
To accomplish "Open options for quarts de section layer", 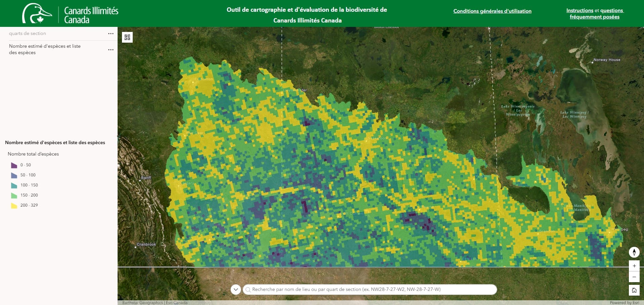I will tap(111, 34).
